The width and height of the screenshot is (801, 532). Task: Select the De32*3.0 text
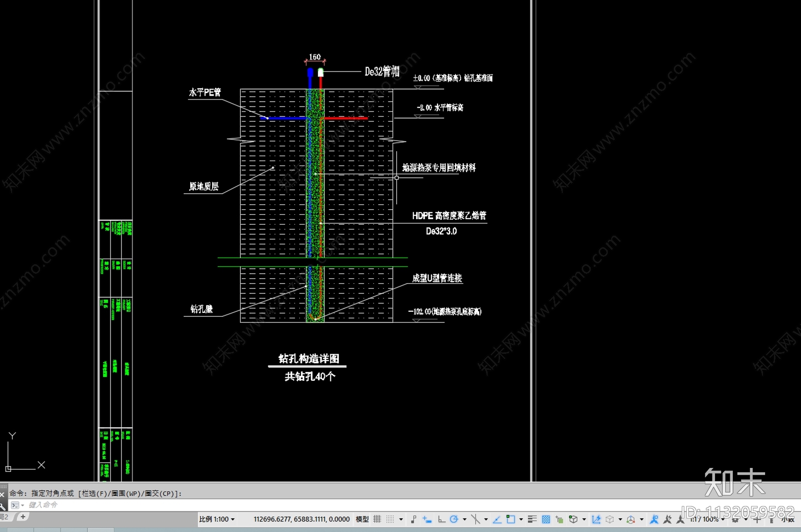441,231
